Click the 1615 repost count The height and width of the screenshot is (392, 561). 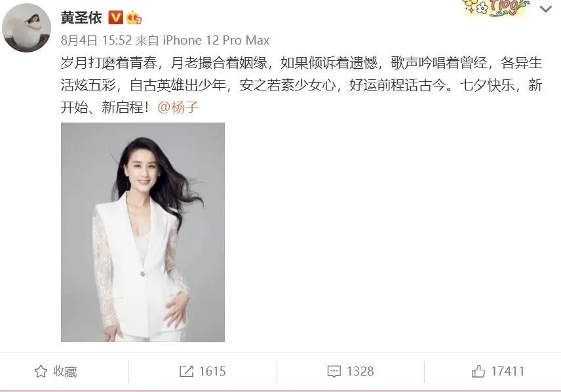[x=212, y=371]
